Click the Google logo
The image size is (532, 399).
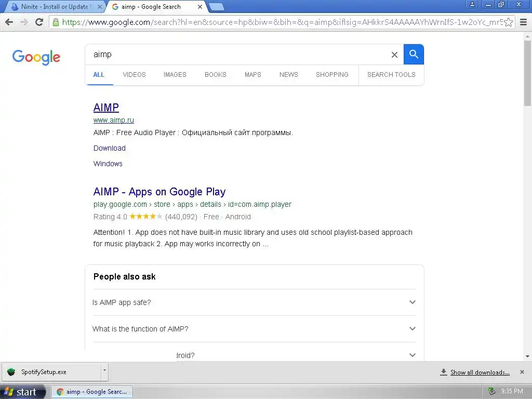coord(36,57)
